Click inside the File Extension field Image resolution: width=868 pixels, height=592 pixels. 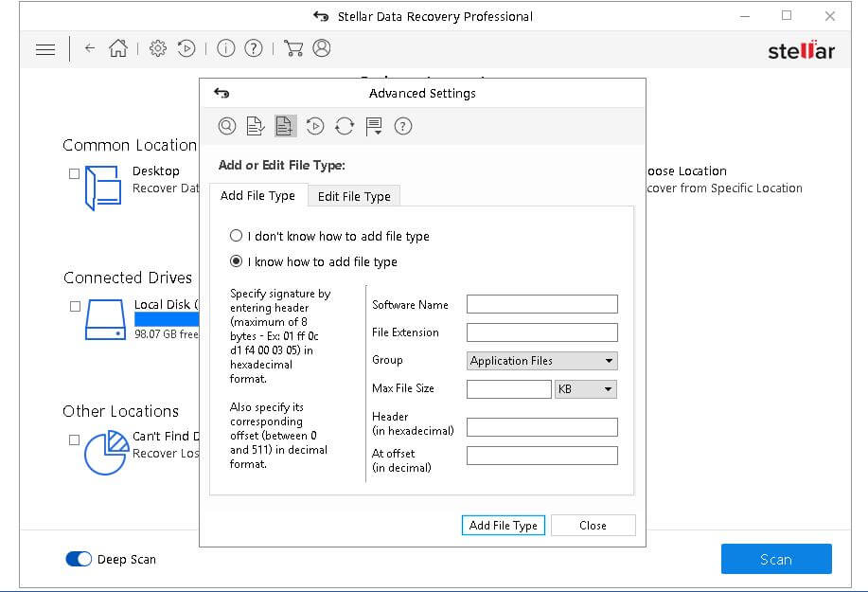pos(540,332)
